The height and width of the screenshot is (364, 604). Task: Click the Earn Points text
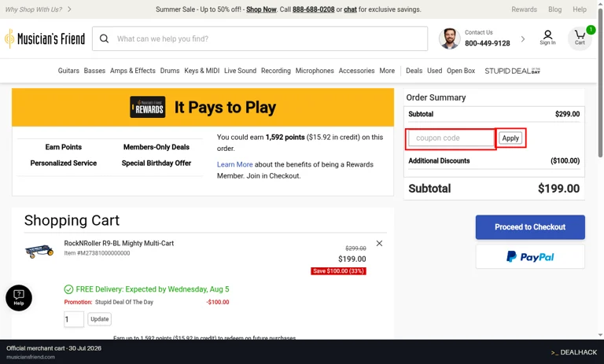click(64, 147)
